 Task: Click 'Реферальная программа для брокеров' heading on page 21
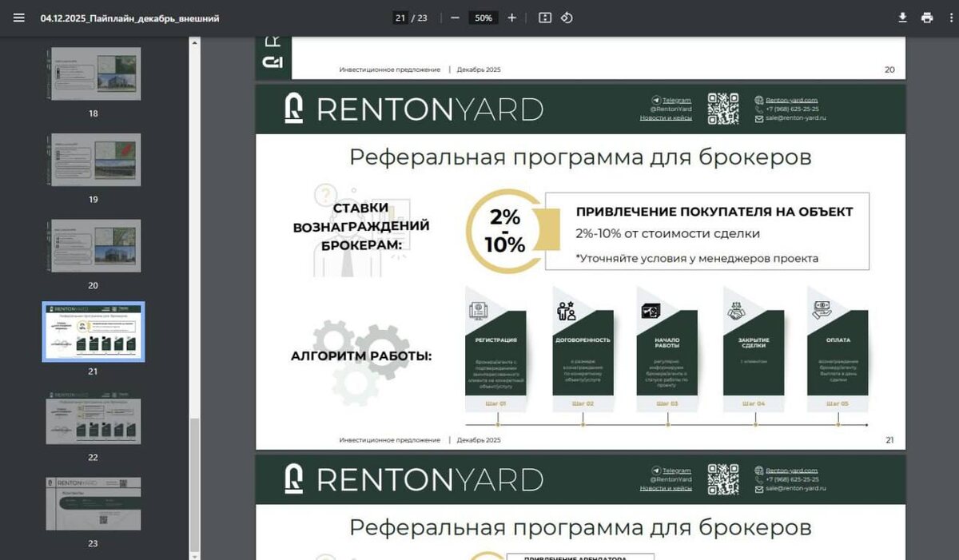[x=580, y=157]
